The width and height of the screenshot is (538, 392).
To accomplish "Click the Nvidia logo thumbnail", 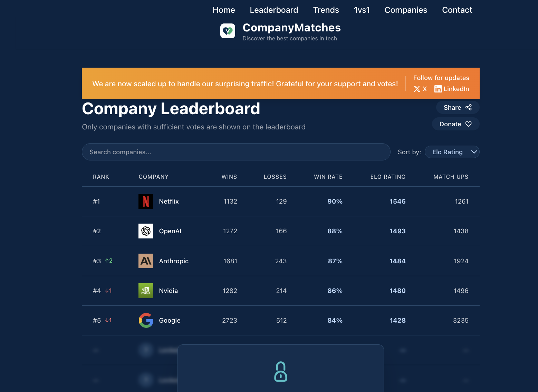I will 146,291.
